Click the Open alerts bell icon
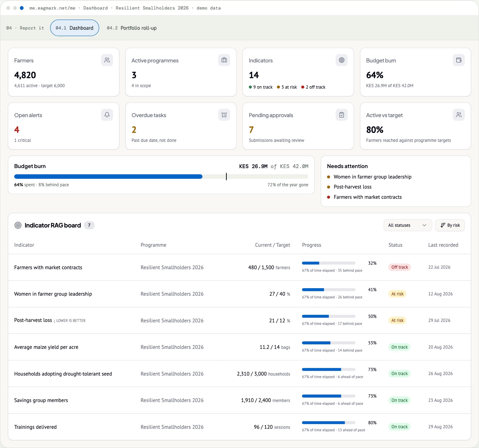This screenshot has height=448, width=479. click(107, 115)
